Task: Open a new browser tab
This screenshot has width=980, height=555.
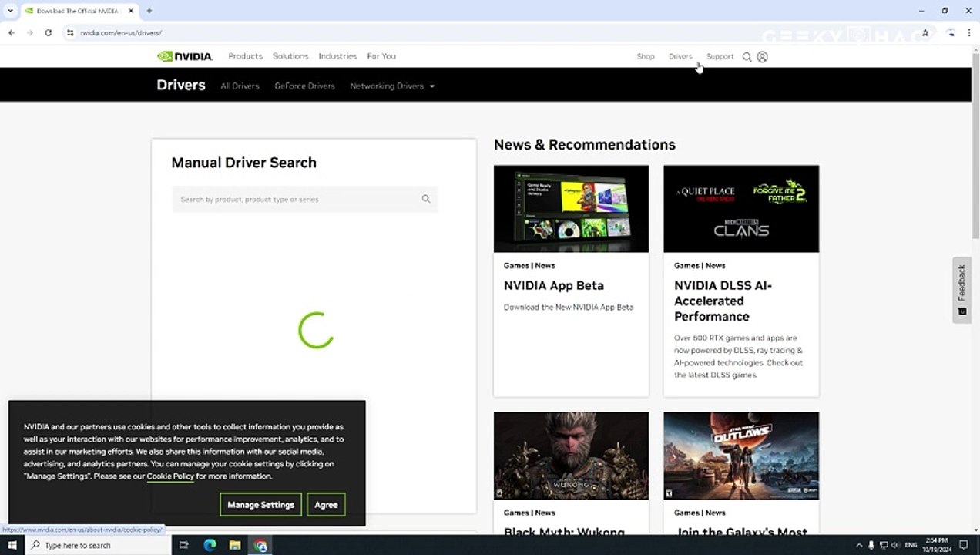Action: pos(149,11)
